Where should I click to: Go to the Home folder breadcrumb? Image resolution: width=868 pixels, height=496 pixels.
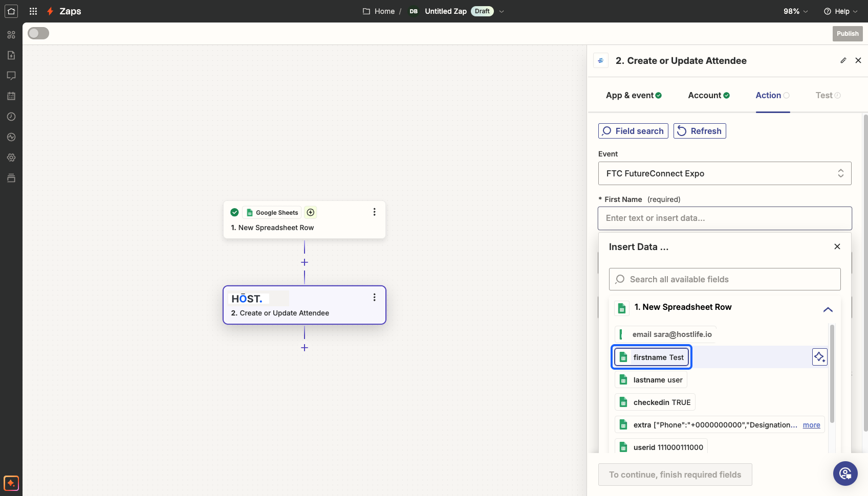pyautogui.click(x=379, y=11)
